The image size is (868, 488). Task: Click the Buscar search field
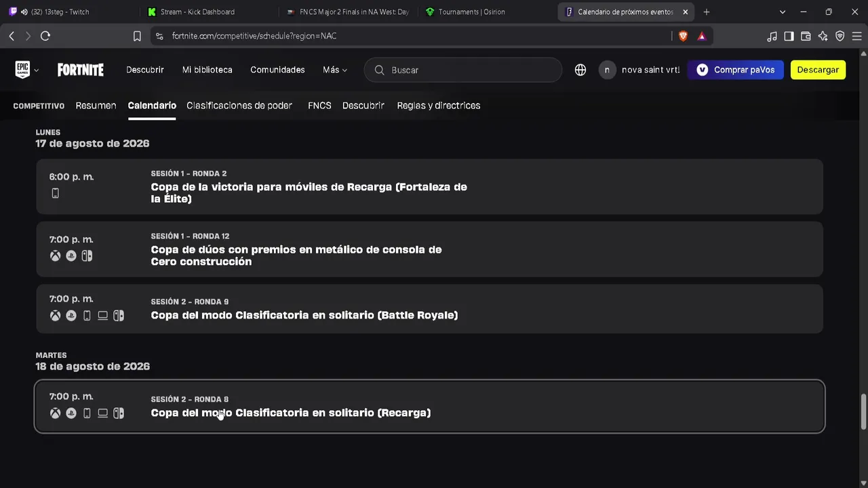coord(463,70)
